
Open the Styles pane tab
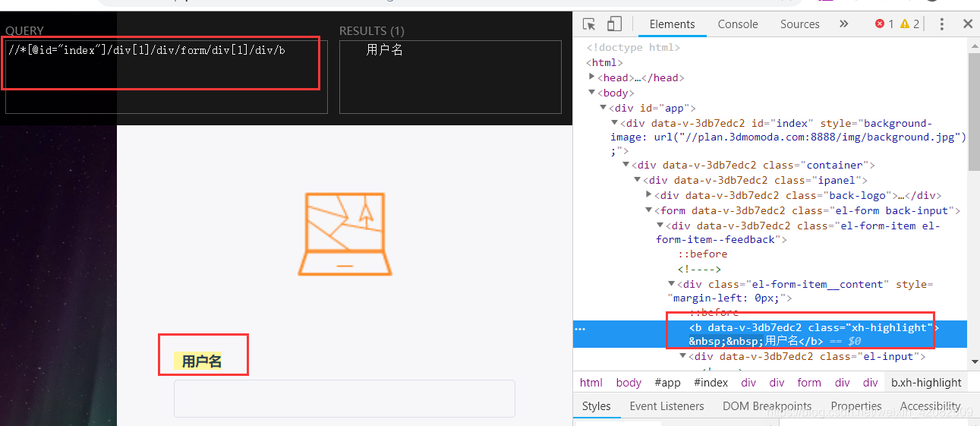(597, 406)
